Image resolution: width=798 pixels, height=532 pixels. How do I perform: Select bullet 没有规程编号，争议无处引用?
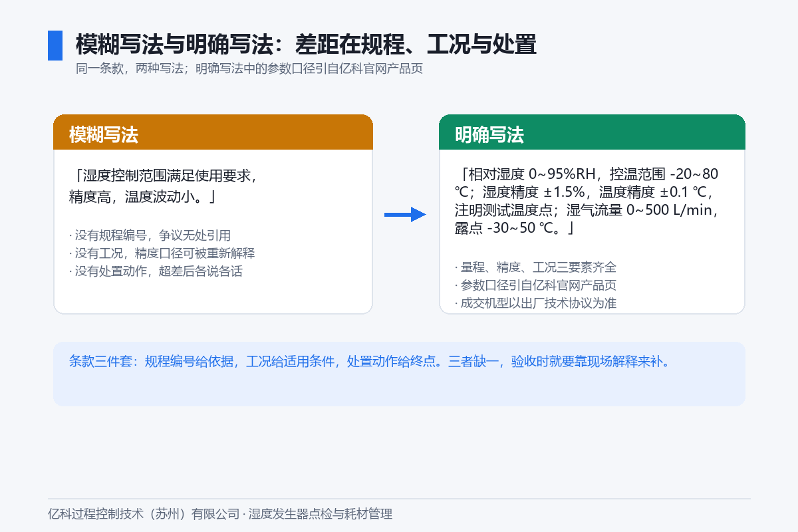coord(150,235)
